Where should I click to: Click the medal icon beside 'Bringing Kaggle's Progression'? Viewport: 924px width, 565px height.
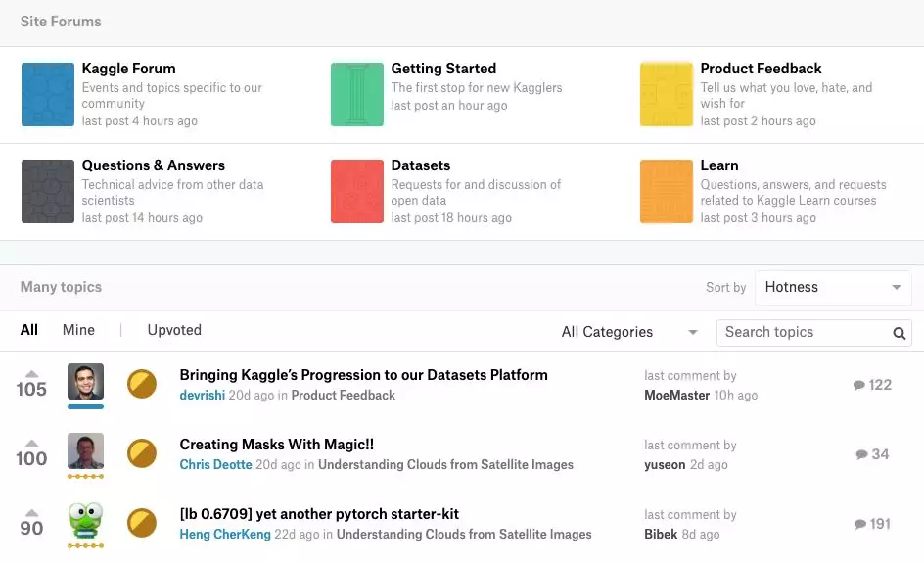(x=142, y=384)
